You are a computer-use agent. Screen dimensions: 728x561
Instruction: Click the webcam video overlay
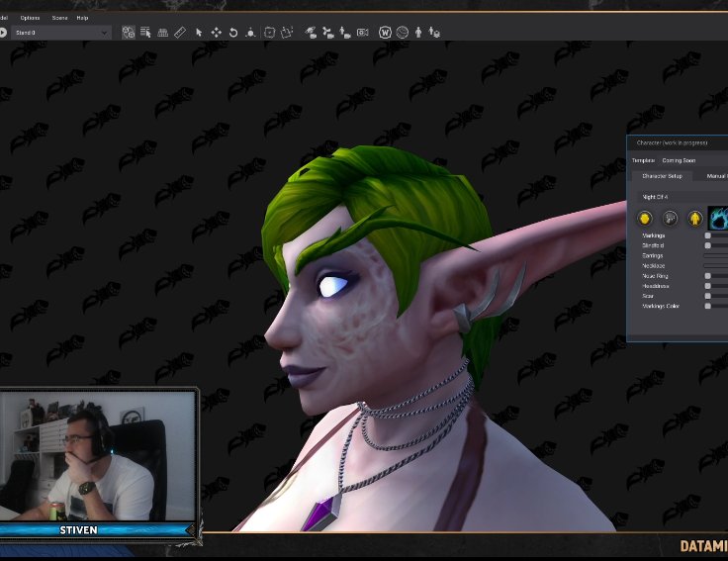[97, 455]
